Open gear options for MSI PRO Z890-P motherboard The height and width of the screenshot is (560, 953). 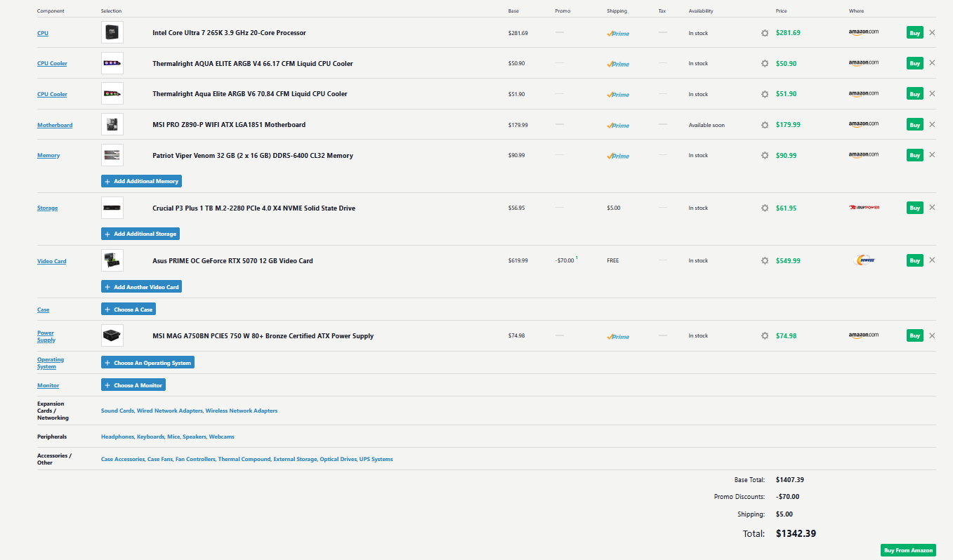pos(765,125)
